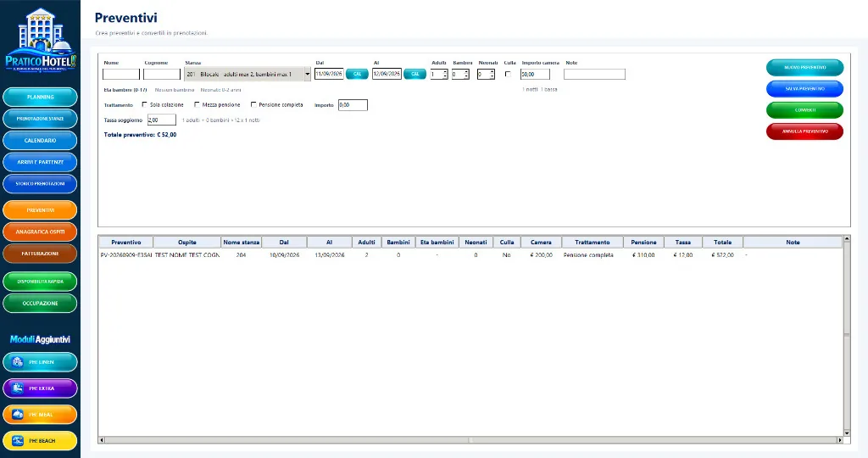868x458 pixels.
Task: Select the PV-20260909 quote row
Action: 470,255
